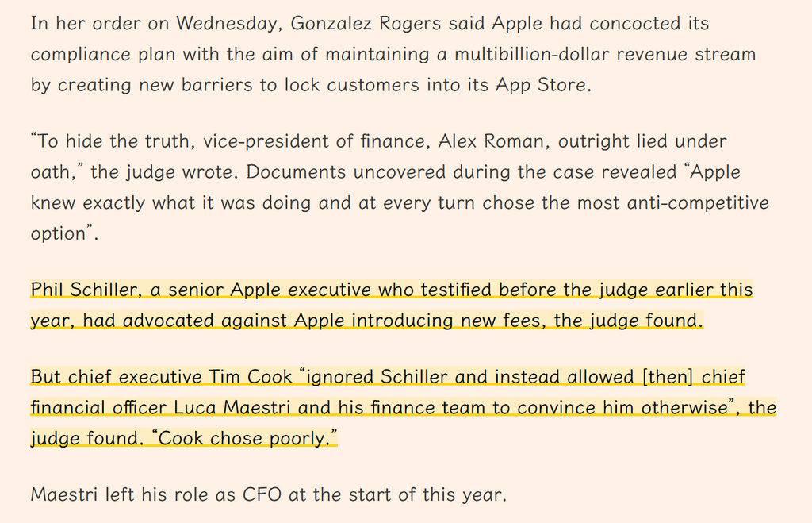
Task: Click "Maestri" at start of last paragraph
Action: click(x=64, y=494)
